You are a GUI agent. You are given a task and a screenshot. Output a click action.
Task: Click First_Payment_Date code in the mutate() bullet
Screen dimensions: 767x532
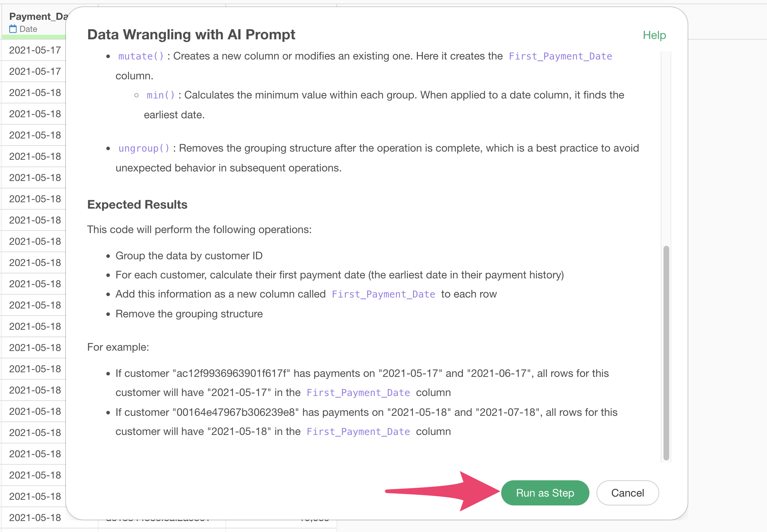(x=560, y=56)
